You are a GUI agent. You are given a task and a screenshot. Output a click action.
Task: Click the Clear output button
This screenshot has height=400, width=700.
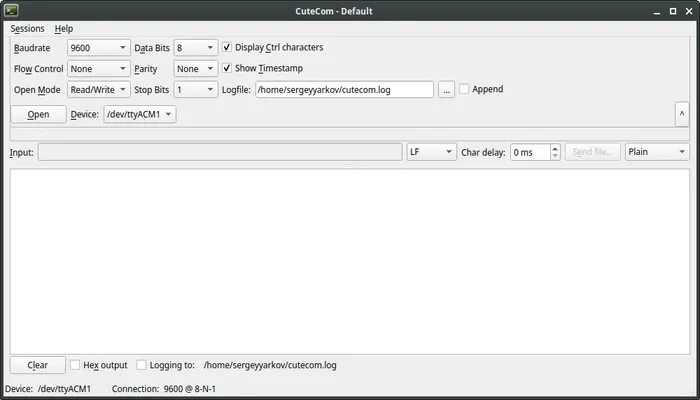[x=38, y=365]
